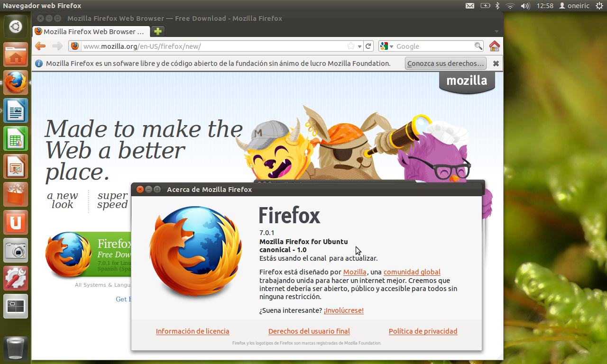
Task: Open the Trash in the launcher
Action: click(x=16, y=349)
